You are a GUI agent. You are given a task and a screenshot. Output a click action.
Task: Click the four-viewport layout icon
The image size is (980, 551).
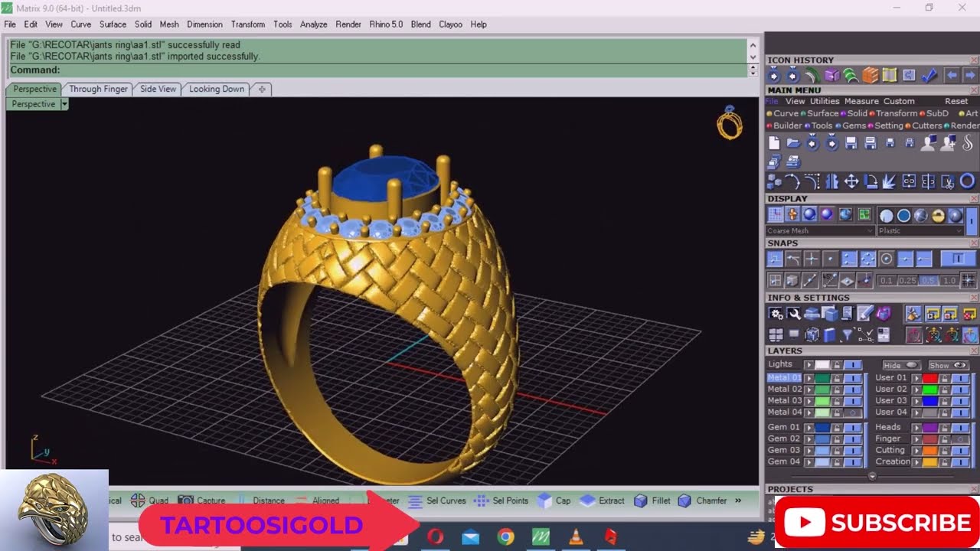click(776, 334)
